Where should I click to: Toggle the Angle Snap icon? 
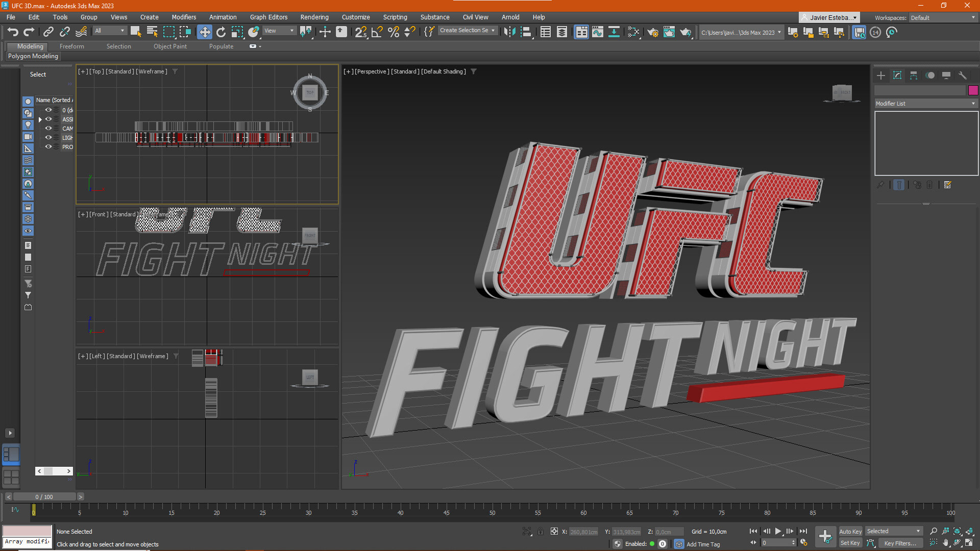tap(377, 32)
